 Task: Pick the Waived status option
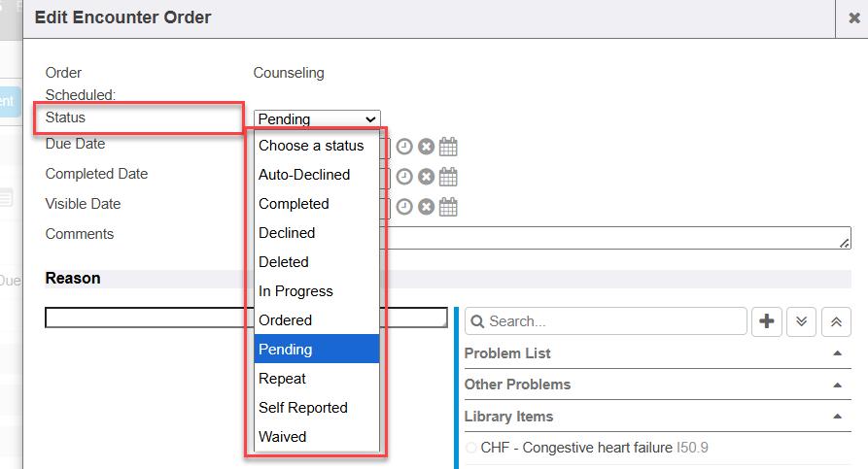point(282,437)
